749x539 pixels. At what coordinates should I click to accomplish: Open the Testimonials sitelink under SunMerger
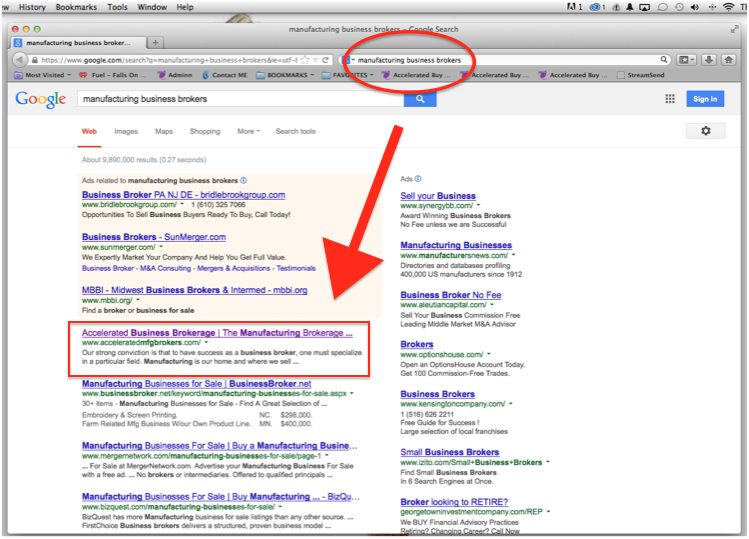pyautogui.click(x=296, y=268)
